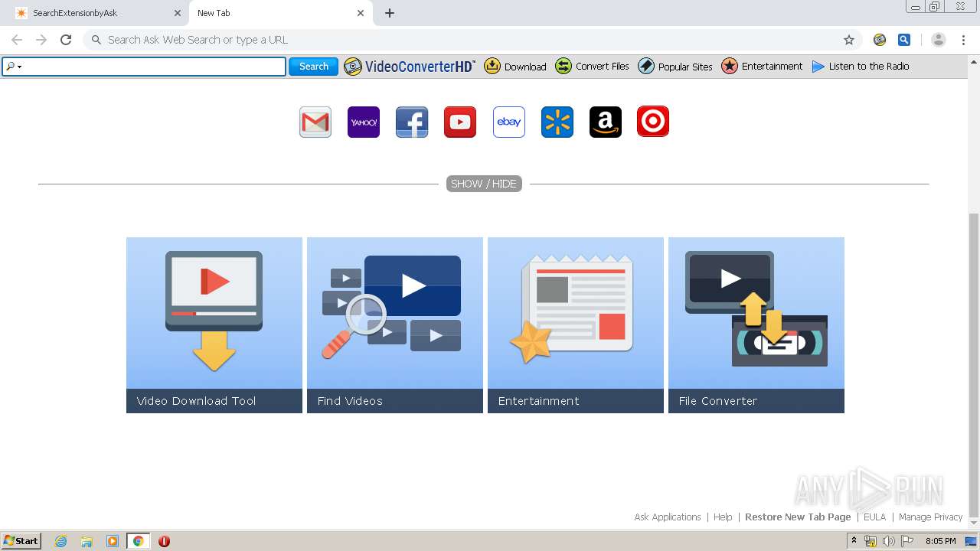Open Convert Files in the toolbar
The image size is (980, 551).
tap(593, 67)
